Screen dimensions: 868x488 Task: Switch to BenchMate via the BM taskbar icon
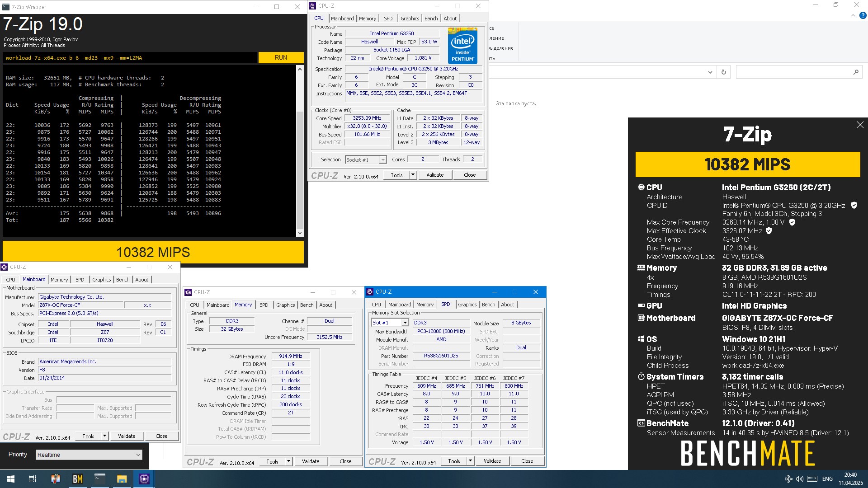pyautogui.click(x=78, y=479)
